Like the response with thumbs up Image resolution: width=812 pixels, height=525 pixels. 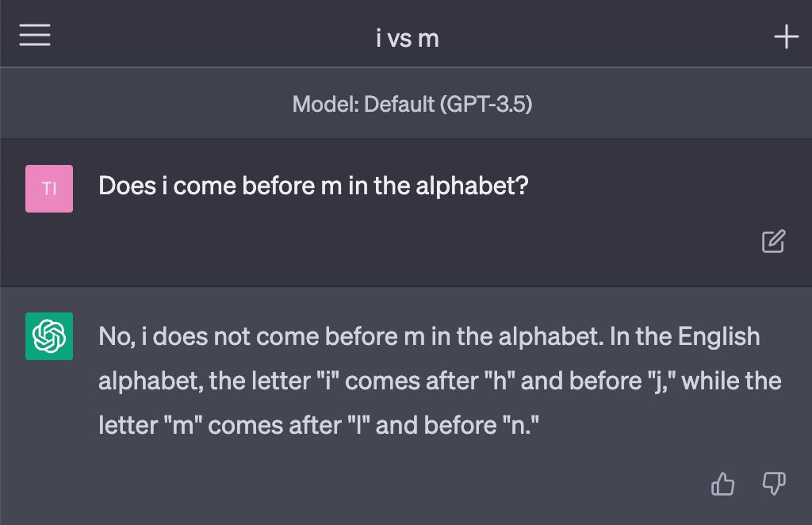point(722,484)
